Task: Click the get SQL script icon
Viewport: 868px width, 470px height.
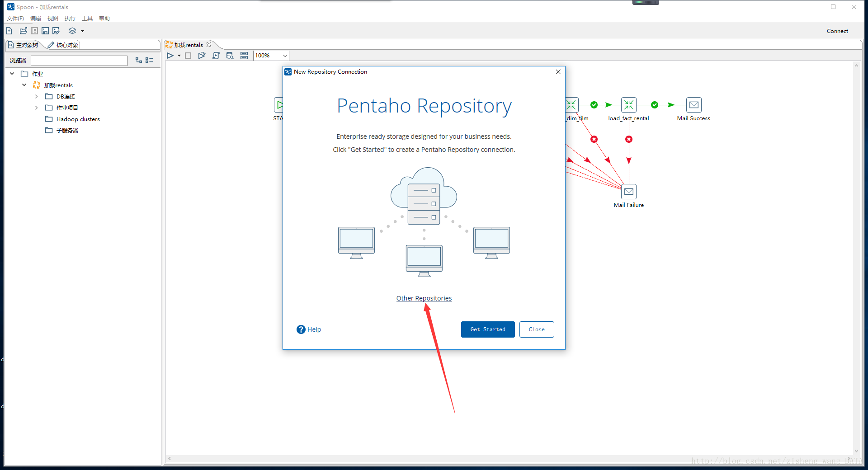Action: [x=216, y=56]
